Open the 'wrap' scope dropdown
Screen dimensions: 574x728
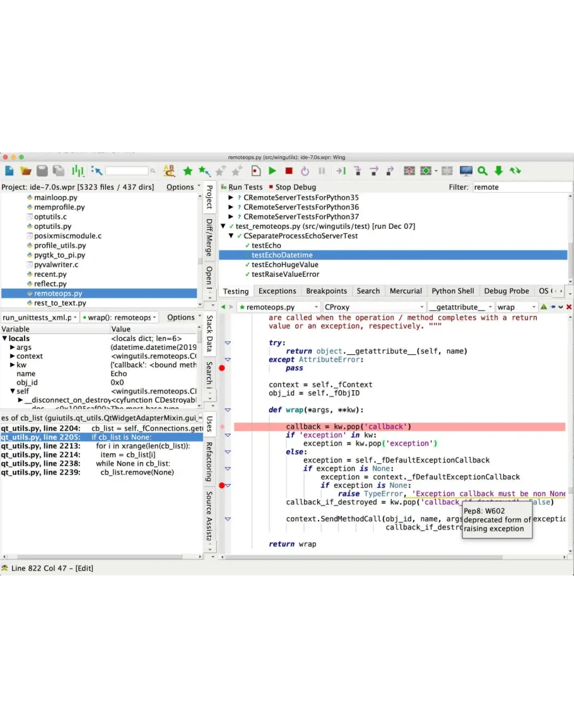(516, 307)
